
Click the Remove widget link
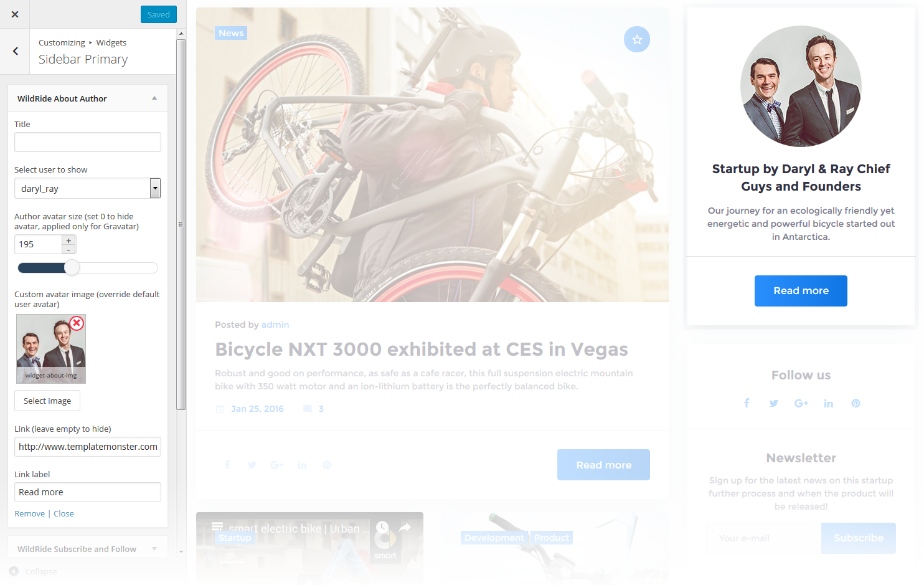(29, 513)
